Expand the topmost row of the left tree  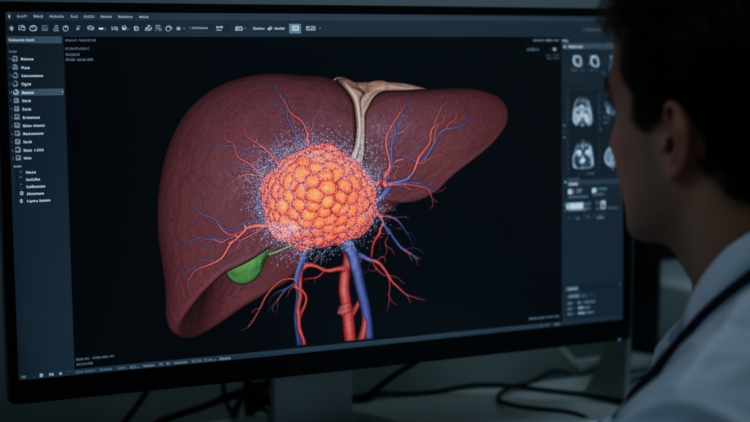[x=10, y=59]
